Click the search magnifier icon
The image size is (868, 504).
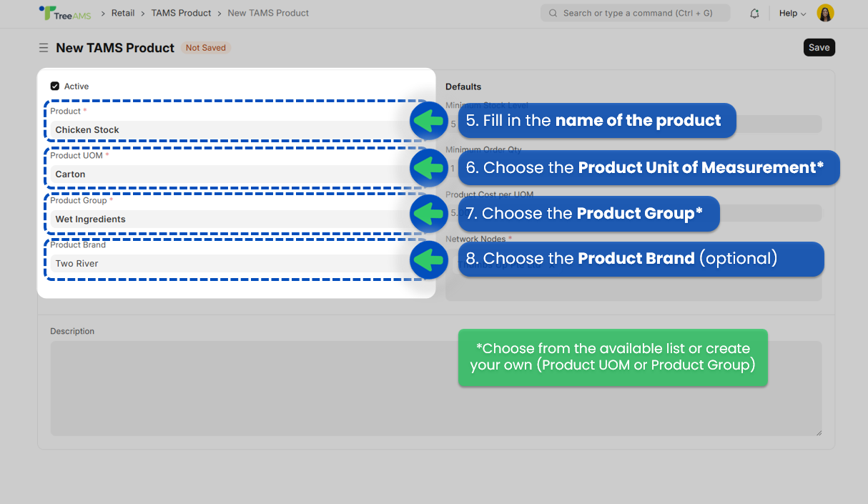553,13
